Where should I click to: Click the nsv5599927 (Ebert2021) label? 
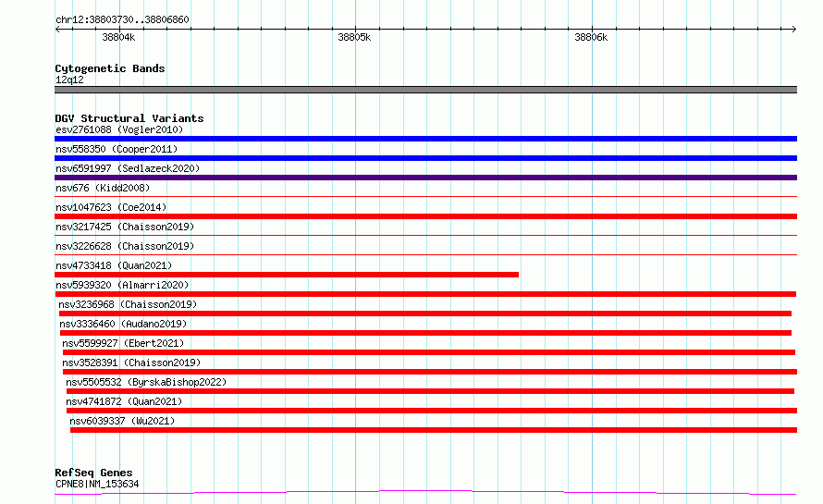[123, 343]
